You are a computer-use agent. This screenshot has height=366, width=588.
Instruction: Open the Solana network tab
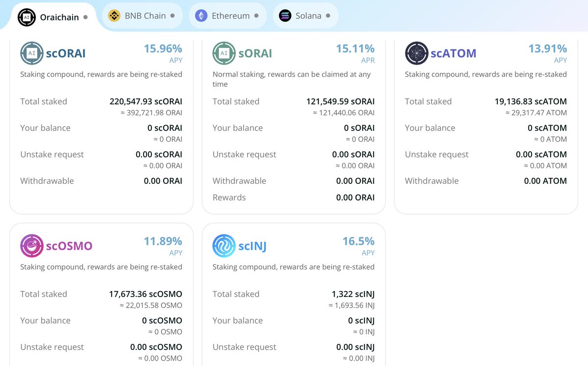coord(304,15)
